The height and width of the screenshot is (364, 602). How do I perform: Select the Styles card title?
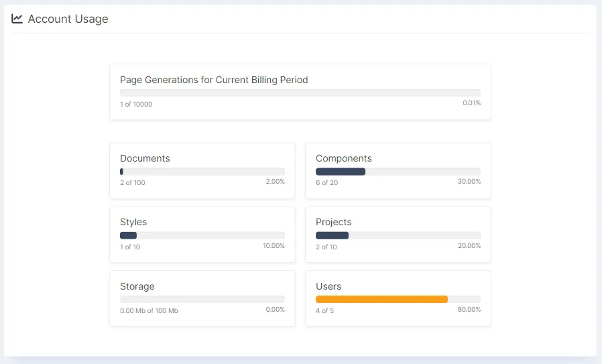(133, 222)
